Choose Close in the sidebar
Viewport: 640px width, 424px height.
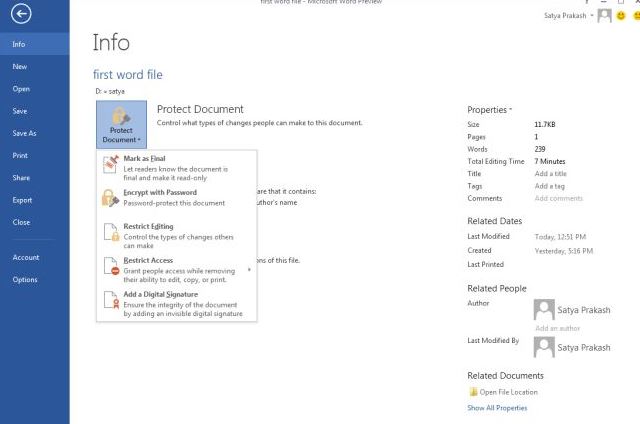35,222
